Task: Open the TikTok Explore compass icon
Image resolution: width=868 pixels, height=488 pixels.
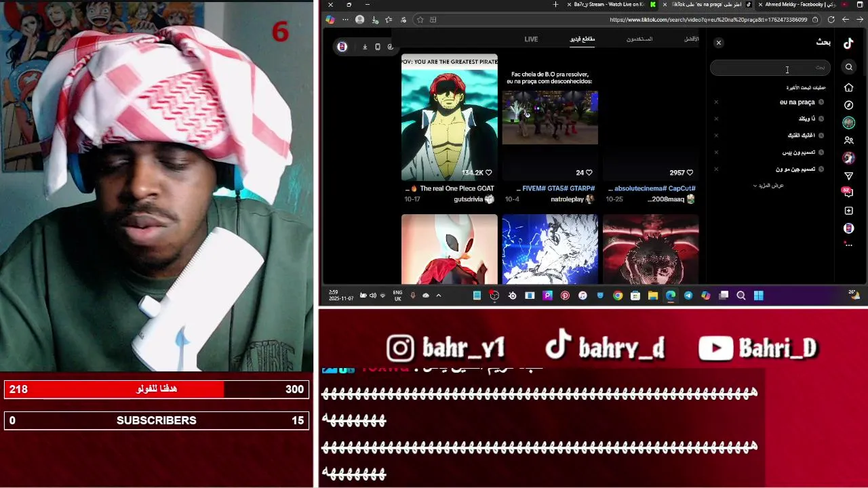Action: 848,105
